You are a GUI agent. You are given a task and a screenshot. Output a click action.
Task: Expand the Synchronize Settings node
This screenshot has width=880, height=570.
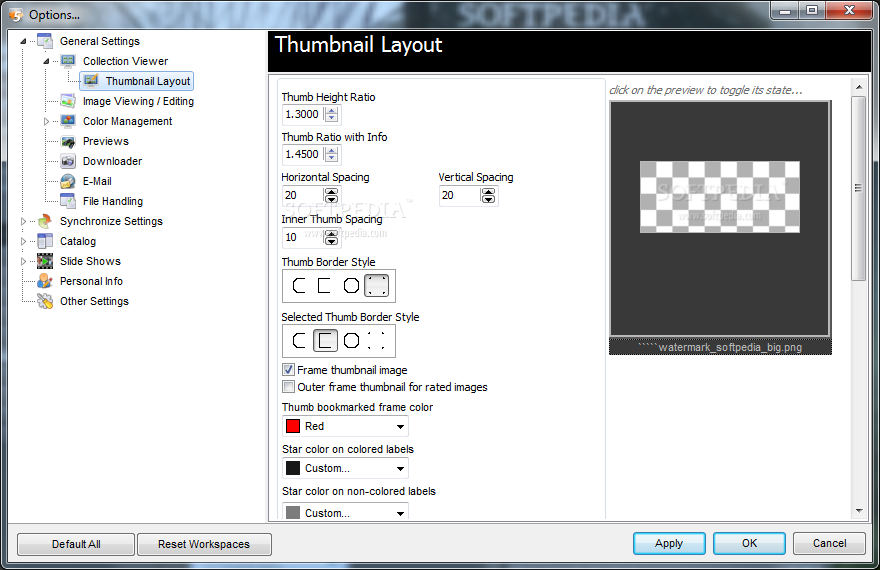(23, 221)
